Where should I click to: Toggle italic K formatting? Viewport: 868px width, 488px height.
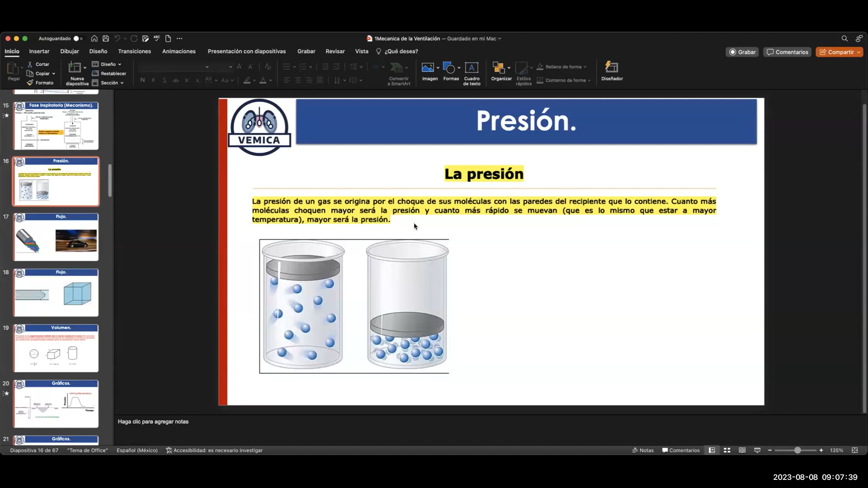pyautogui.click(x=153, y=80)
